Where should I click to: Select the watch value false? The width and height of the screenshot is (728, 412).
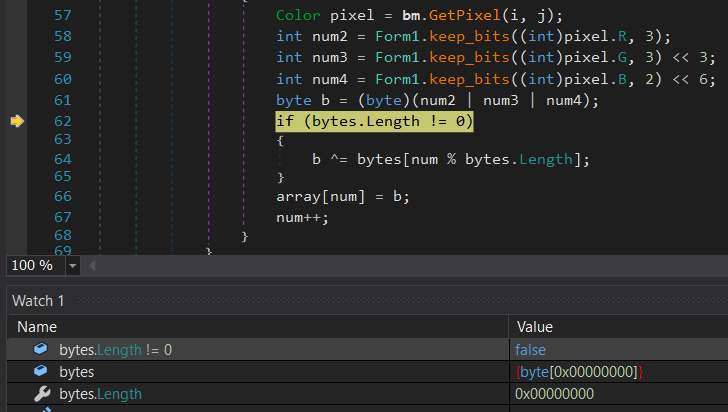530,350
